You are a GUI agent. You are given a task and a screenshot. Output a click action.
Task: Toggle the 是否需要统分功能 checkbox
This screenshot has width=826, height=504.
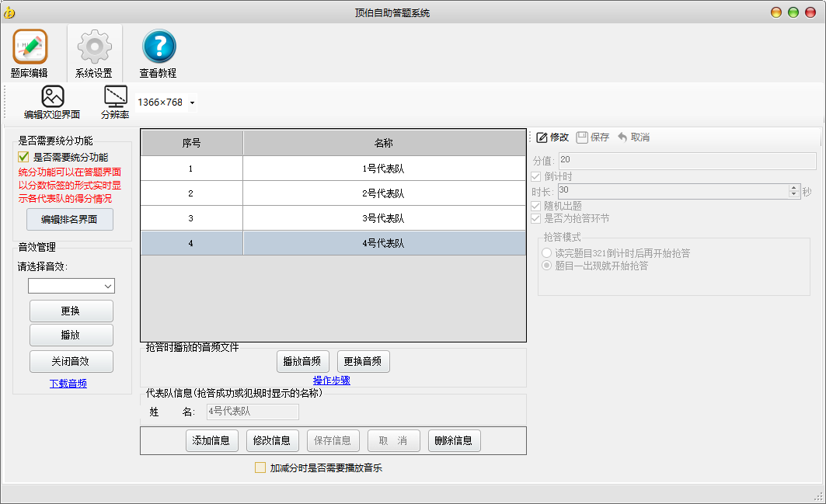point(24,157)
